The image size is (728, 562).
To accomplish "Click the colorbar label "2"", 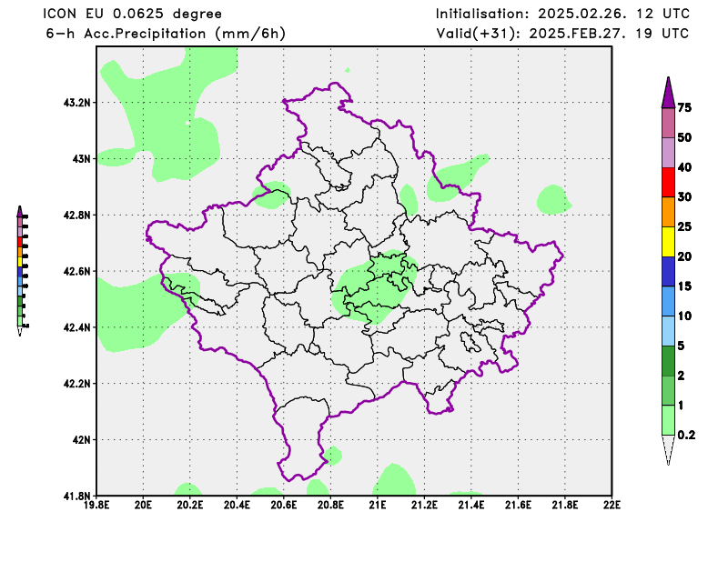I will [681, 375].
